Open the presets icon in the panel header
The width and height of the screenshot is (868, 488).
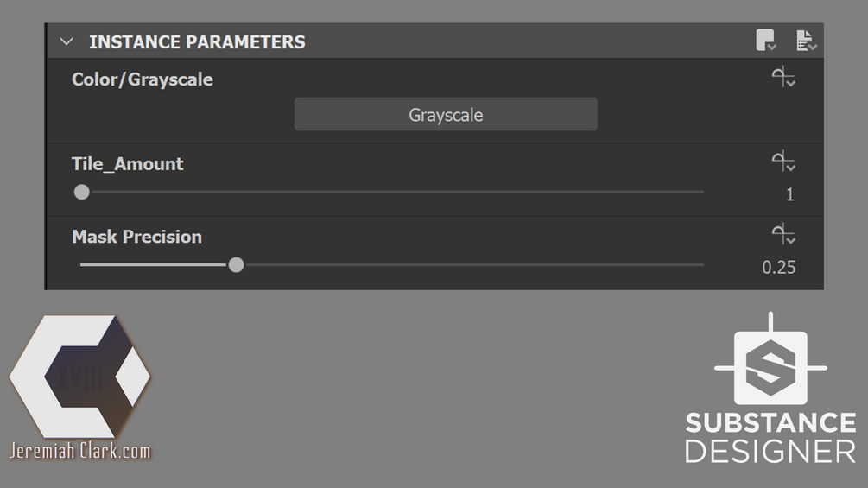[x=765, y=41]
